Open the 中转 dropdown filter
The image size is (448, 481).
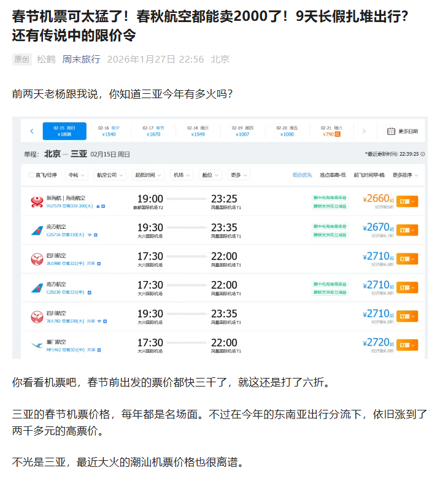pos(77,175)
